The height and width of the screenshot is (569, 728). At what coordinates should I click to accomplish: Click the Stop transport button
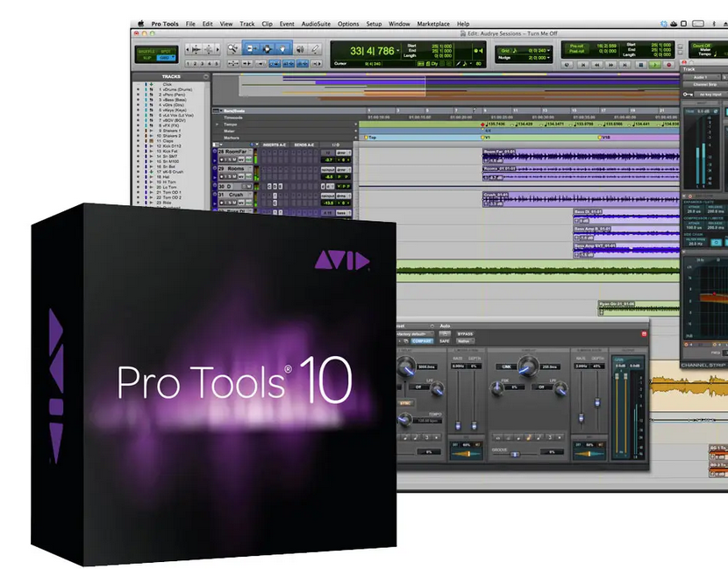coord(640,65)
